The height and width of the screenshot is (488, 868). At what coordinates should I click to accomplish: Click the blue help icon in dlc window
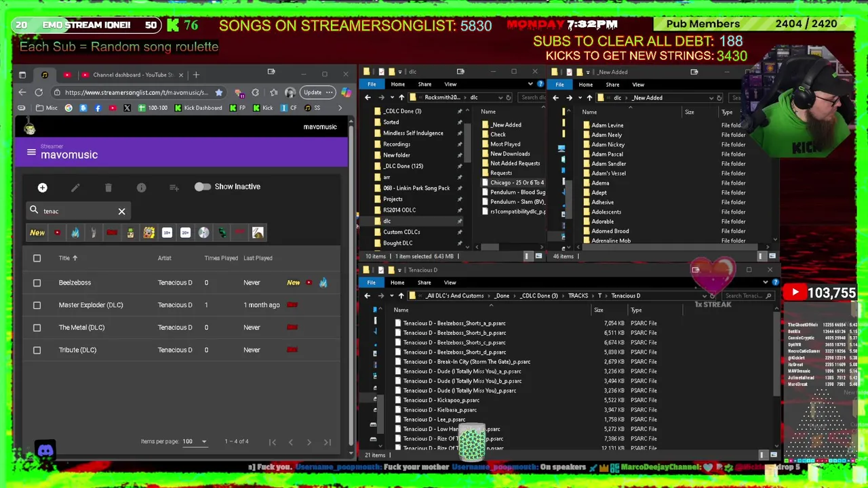pos(540,84)
